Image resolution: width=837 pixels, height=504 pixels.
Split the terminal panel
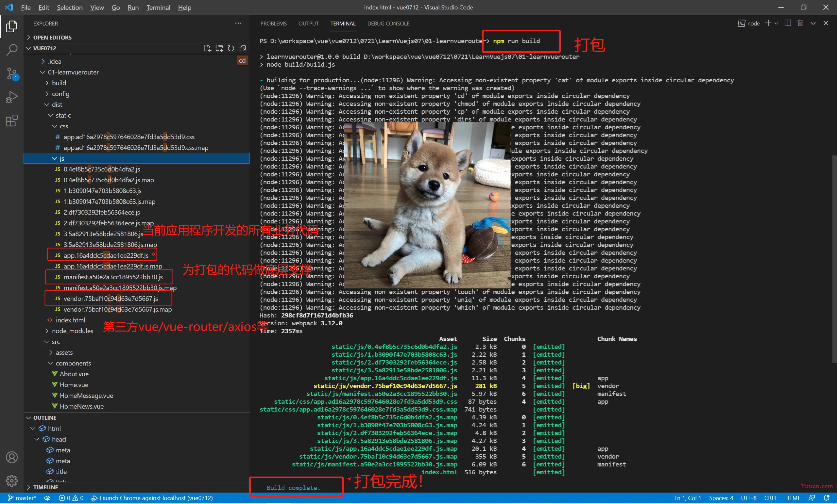click(788, 23)
